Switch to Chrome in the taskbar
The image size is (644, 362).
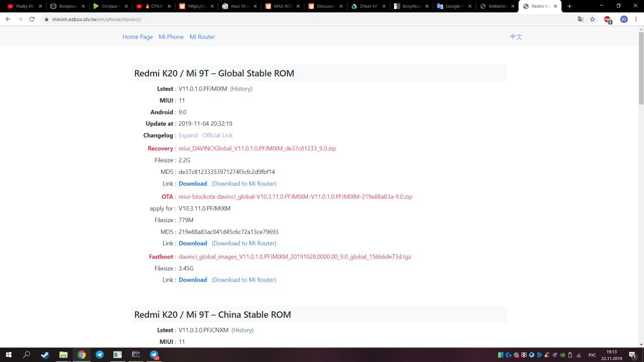point(82,354)
